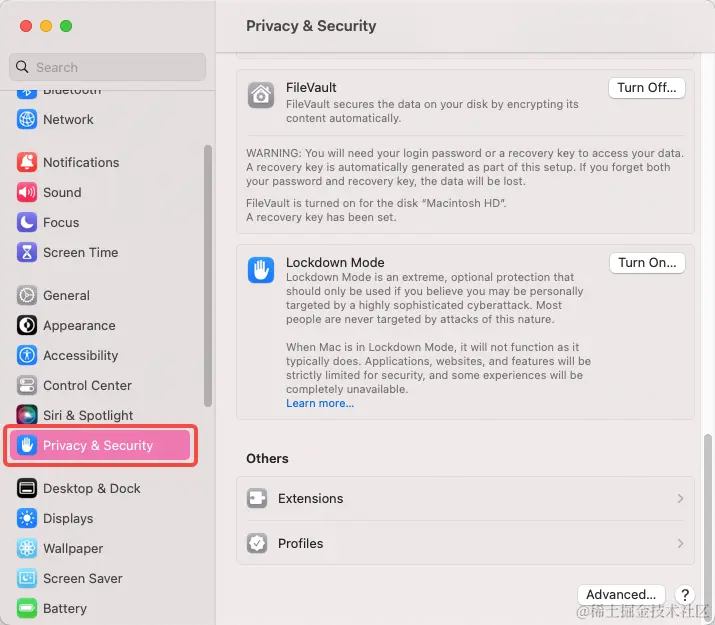
Task: Click the Siri & Spotlight icon
Action: click(27, 415)
